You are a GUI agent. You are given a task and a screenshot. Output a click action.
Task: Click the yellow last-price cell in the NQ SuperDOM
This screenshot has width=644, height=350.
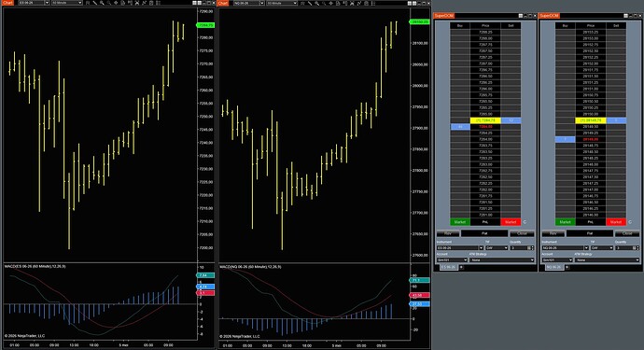point(591,120)
